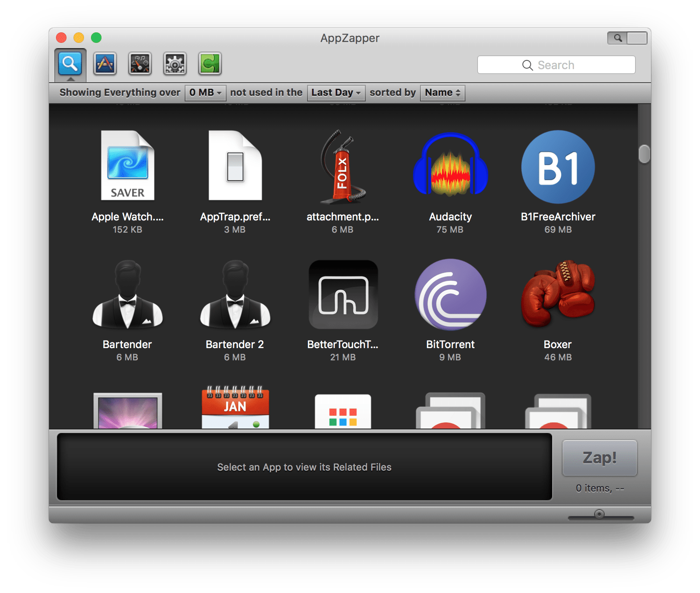
Task: Select the BitTorrent icon
Action: tap(451, 294)
